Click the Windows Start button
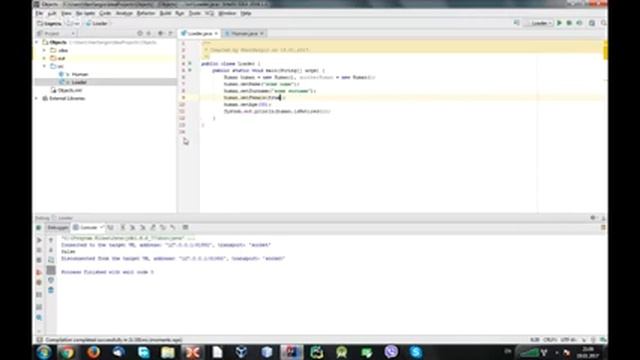This screenshot has width=640, height=360. point(43,352)
